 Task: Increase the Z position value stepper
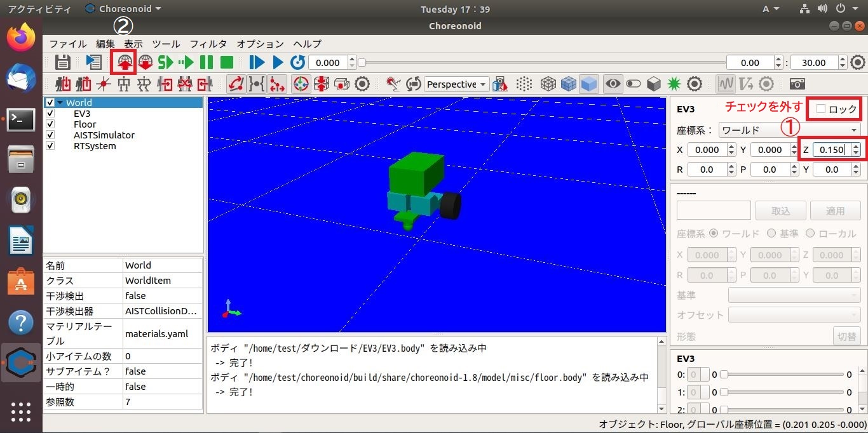click(856, 147)
